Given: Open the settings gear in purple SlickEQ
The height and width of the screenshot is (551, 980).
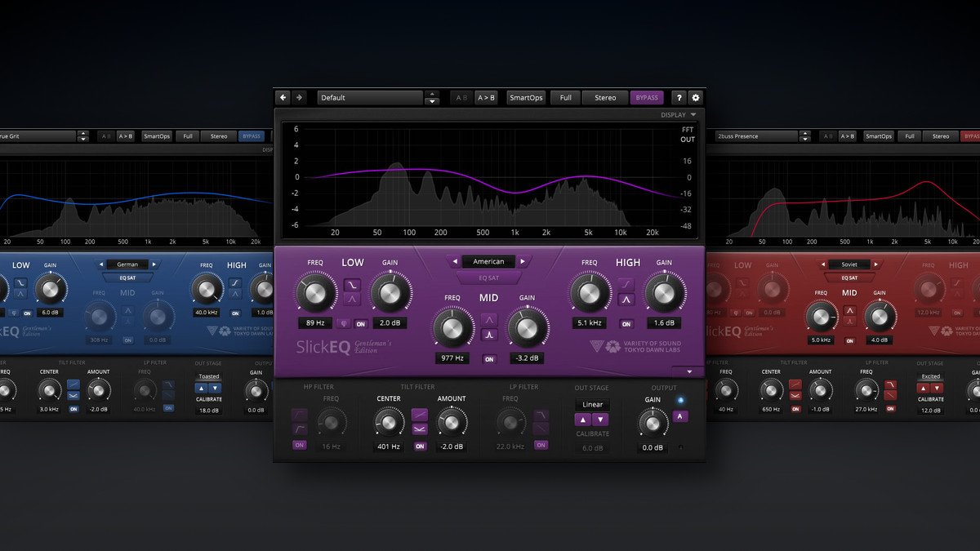Looking at the screenshot, I should click(696, 98).
